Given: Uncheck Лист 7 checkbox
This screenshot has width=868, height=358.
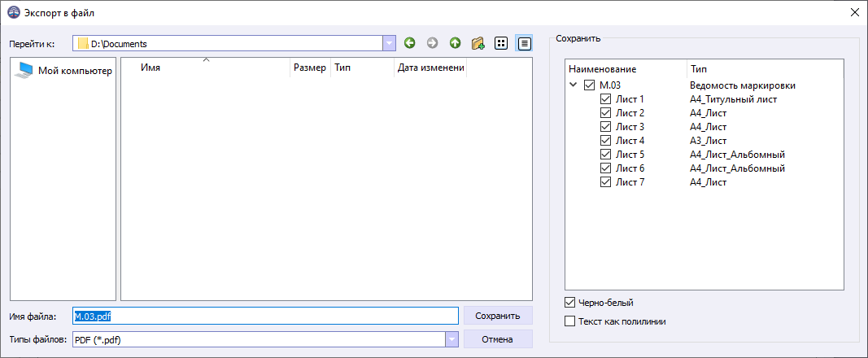Looking at the screenshot, I should (x=605, y=182).
